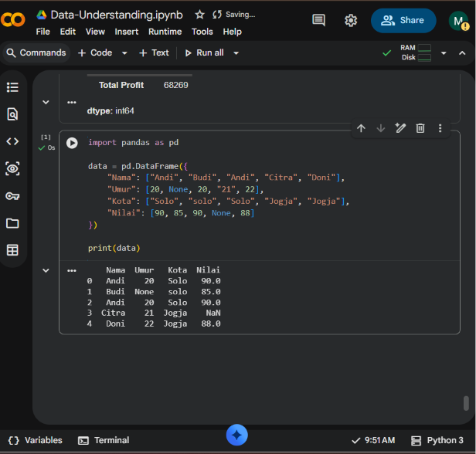Open the Table of contents sidebar icon
Screen dimensions: 476x454
(12, 87)
